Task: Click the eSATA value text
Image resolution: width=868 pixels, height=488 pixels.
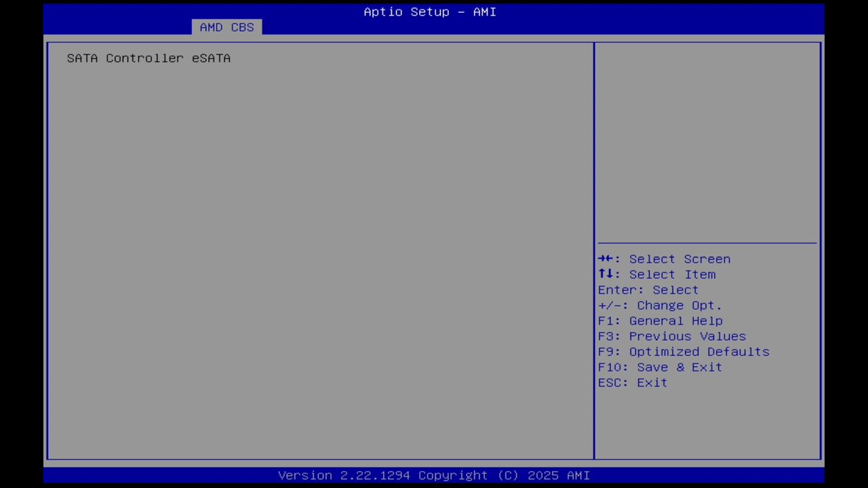Action: coord(211,58)
